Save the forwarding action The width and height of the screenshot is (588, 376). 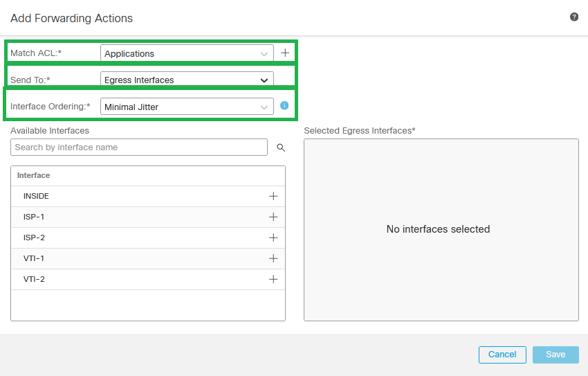click(x=555, y=355)
